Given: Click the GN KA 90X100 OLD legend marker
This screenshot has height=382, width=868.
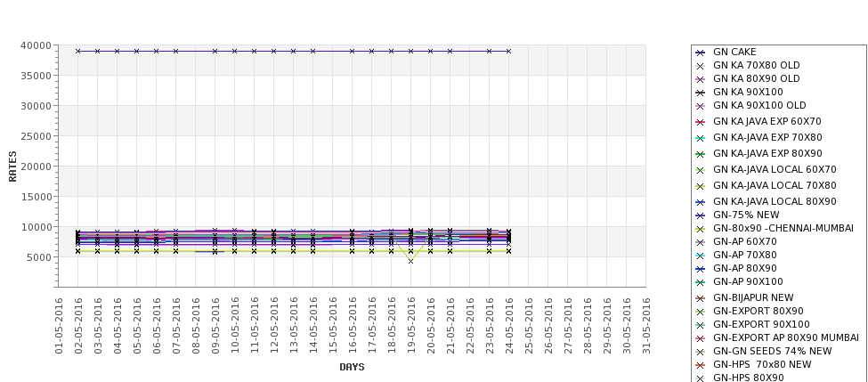Looking at the screenshot, I should 701,106.
